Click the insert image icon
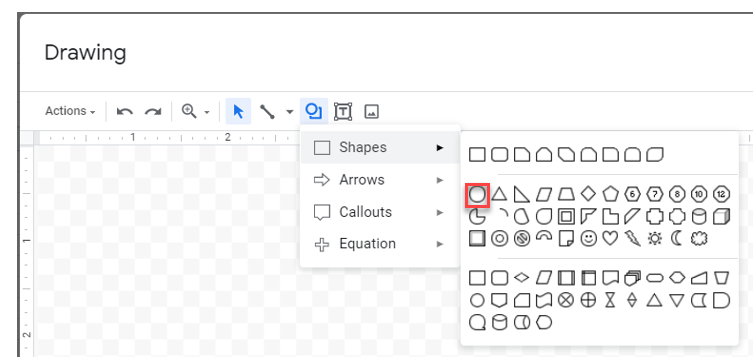 (371, 112)
